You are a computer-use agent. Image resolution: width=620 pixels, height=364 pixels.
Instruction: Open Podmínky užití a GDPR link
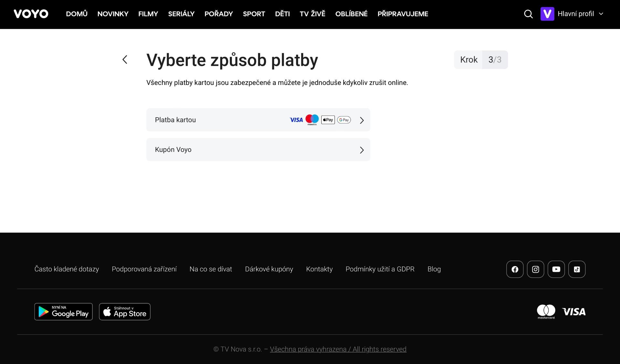(380, 269)
